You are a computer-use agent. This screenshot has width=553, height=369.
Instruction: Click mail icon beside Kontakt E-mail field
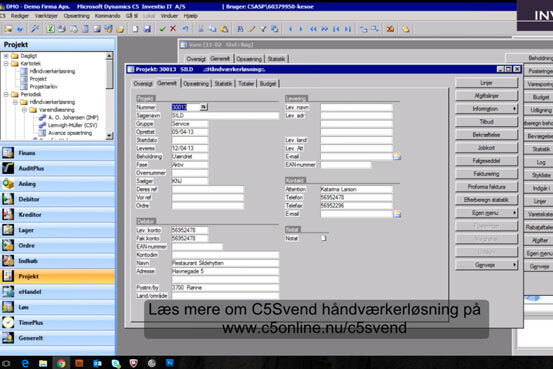point(397,214)
